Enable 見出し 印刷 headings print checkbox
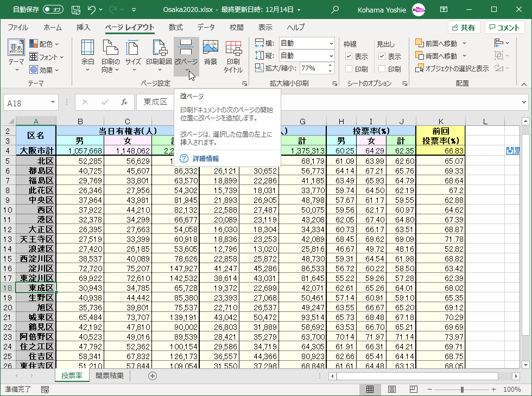Image resolution: width=532 pixels, height=396 pixels. (x=382, y=69)
